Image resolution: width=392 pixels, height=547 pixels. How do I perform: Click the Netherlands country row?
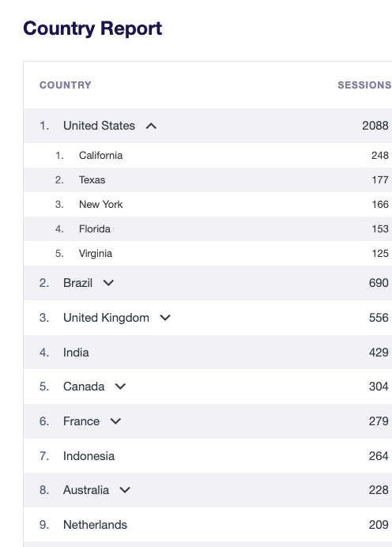(x=208, y=525)
